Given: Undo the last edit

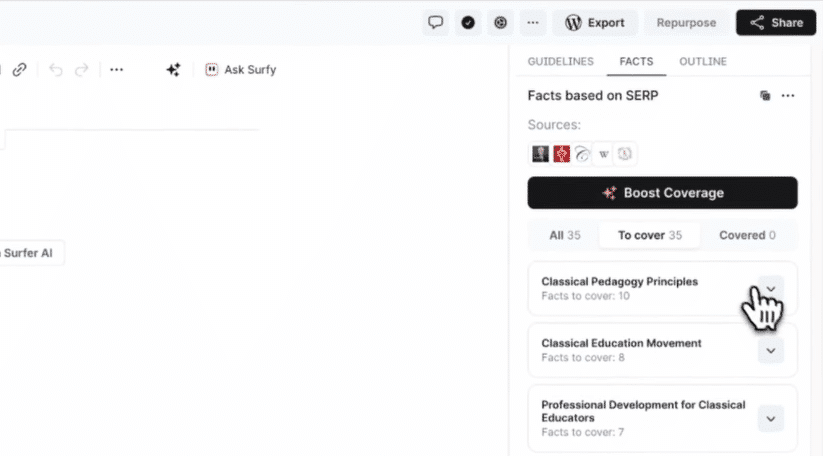Looking at the screenshot, I should [x=56, y=70].
